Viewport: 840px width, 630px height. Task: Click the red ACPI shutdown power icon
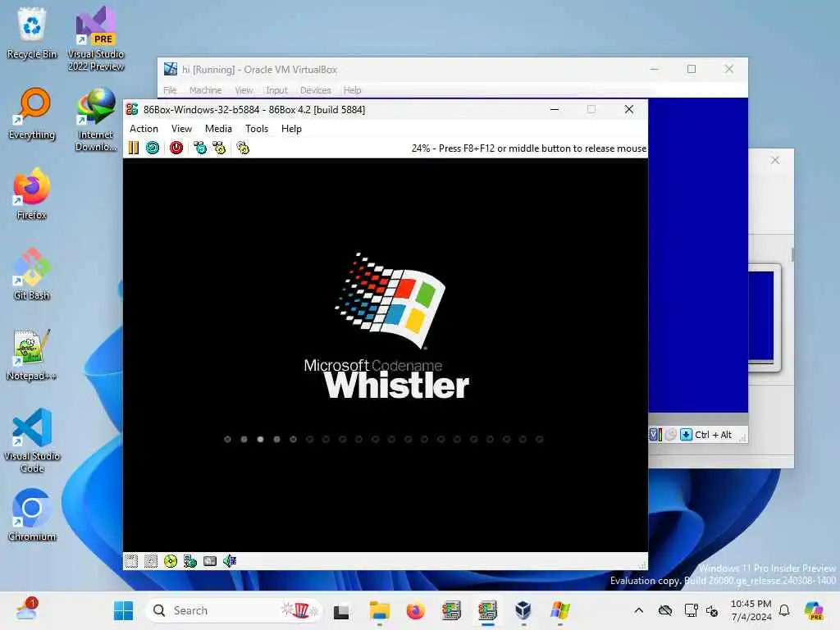tap(176, 148)
